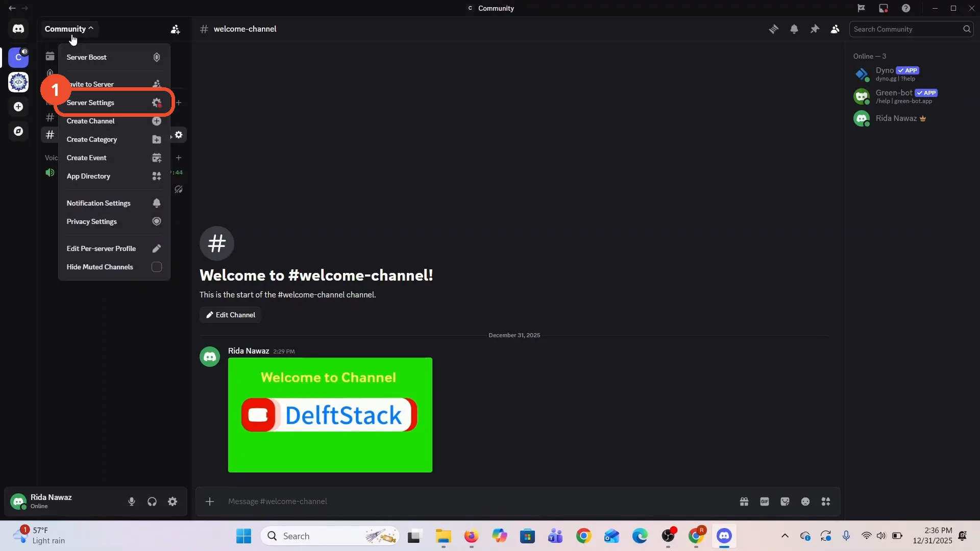The image size is (980, 551).
Task: Open the Windows Start menu
Action: click(x=243, y=536)
